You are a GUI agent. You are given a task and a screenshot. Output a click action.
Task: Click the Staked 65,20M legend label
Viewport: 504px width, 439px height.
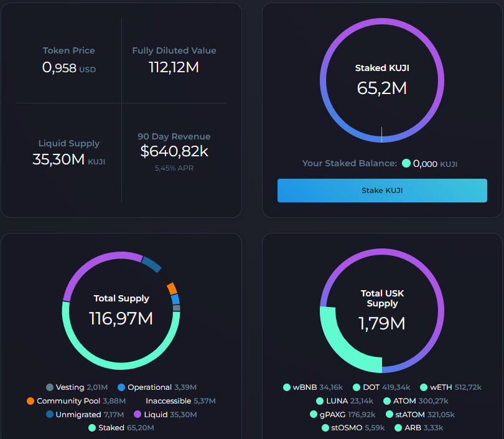click(x=126, y=428)
